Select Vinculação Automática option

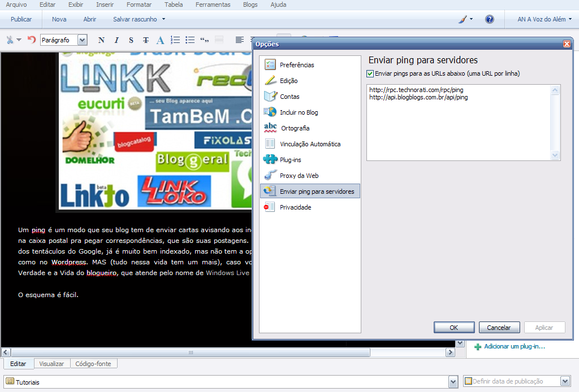[x=310, y=144]
